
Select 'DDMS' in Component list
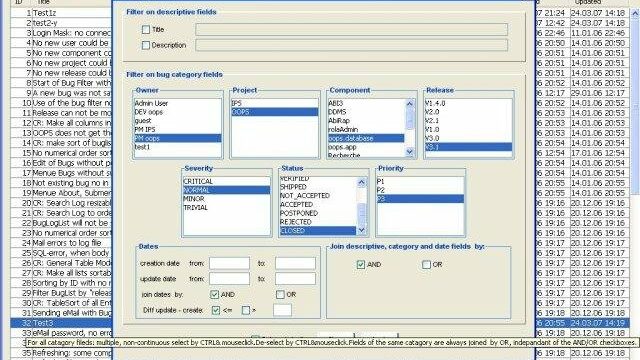tap(366, 112)
